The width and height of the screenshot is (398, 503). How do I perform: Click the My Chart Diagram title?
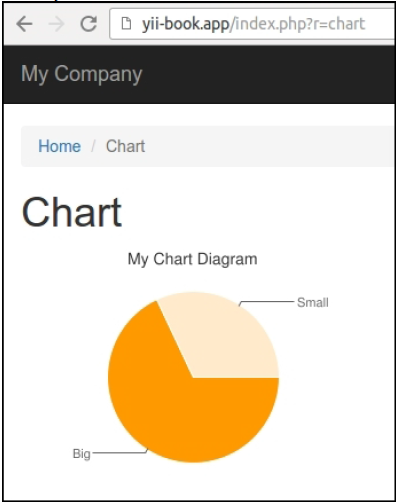coord(192,259)
